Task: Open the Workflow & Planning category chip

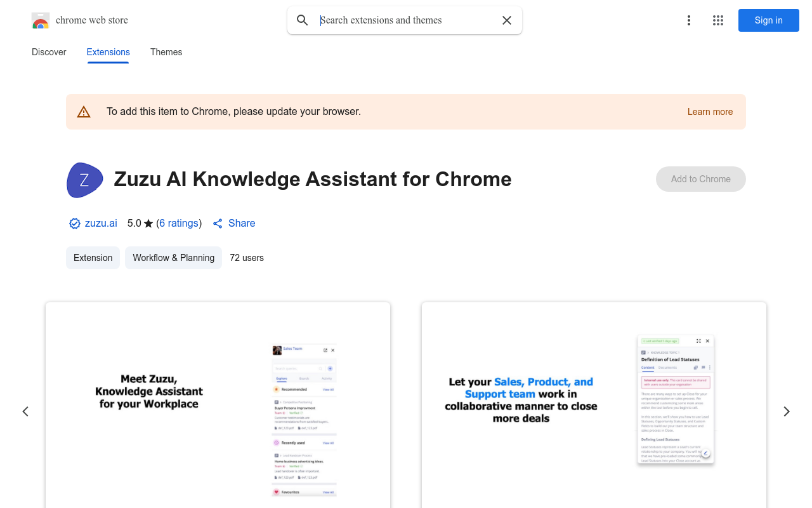Action: pos(174,258)
